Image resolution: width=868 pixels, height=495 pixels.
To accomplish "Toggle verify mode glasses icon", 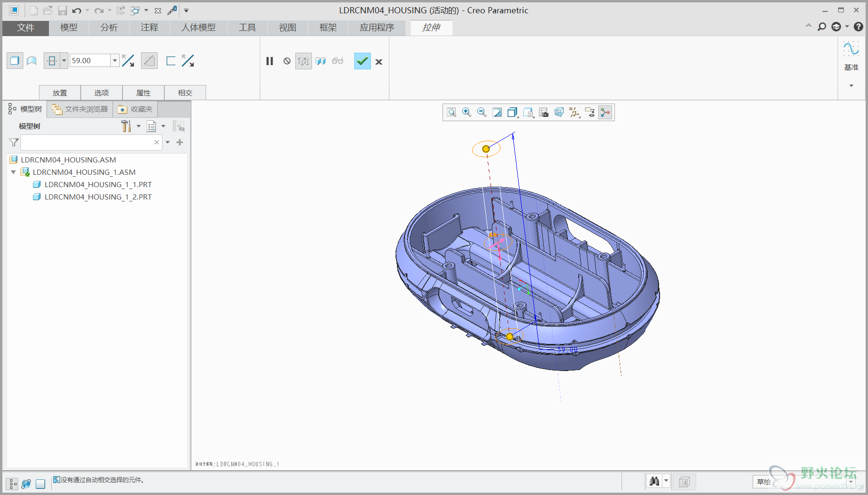I will [338, 61].
